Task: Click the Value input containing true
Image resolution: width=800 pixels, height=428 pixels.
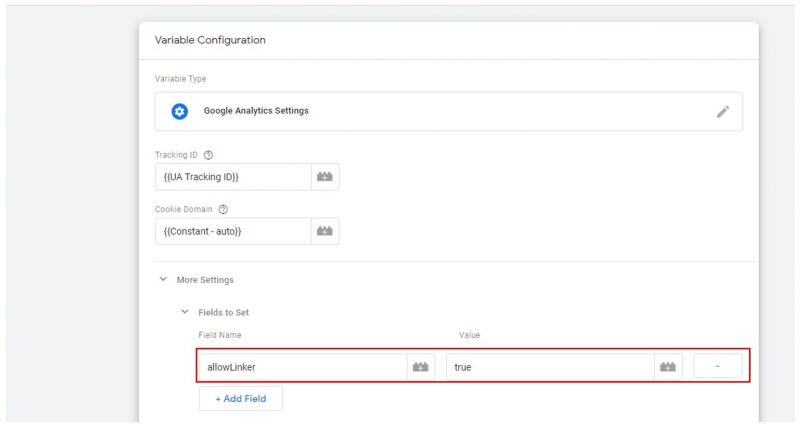Action: coord(550,367)
